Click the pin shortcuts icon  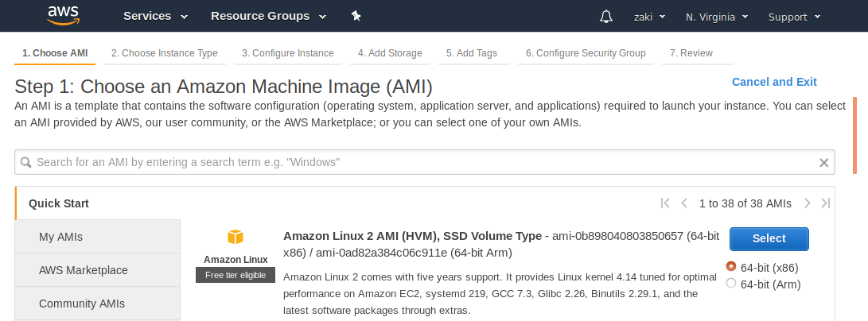click(x=356, y=16)
